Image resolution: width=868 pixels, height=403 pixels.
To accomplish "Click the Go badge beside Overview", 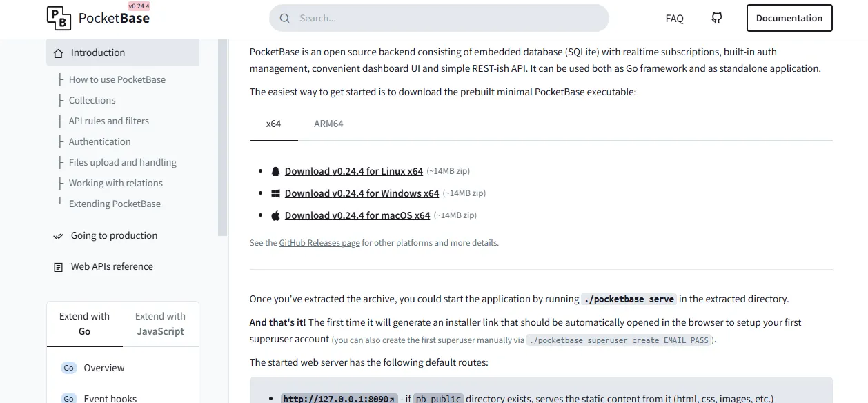I will pos(68,368).
